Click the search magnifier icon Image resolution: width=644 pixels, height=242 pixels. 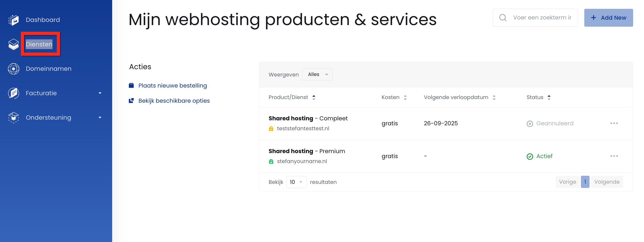click(x=502, y=18)
